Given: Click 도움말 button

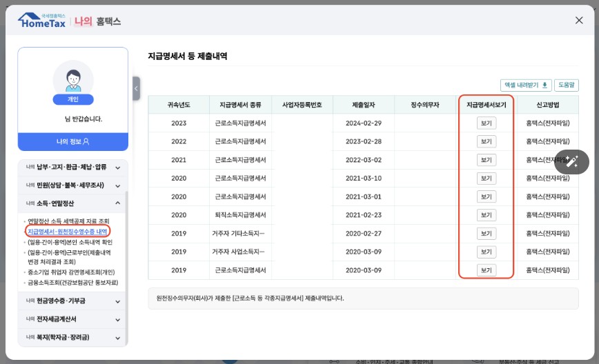Looking at the screenshot, I should click(x=566, y=85).
